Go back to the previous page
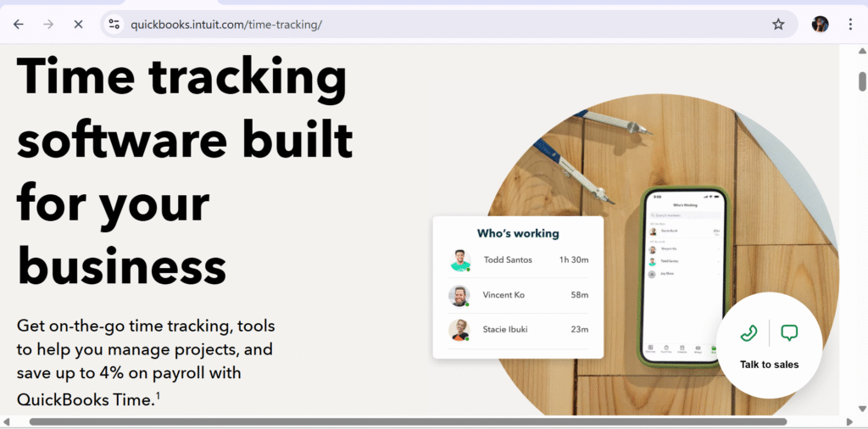The image size is (868, 429). (19, 25)
